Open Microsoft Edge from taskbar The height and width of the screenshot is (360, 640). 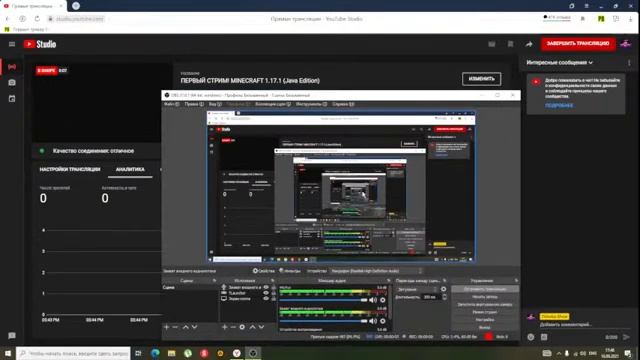pos(155,353)
